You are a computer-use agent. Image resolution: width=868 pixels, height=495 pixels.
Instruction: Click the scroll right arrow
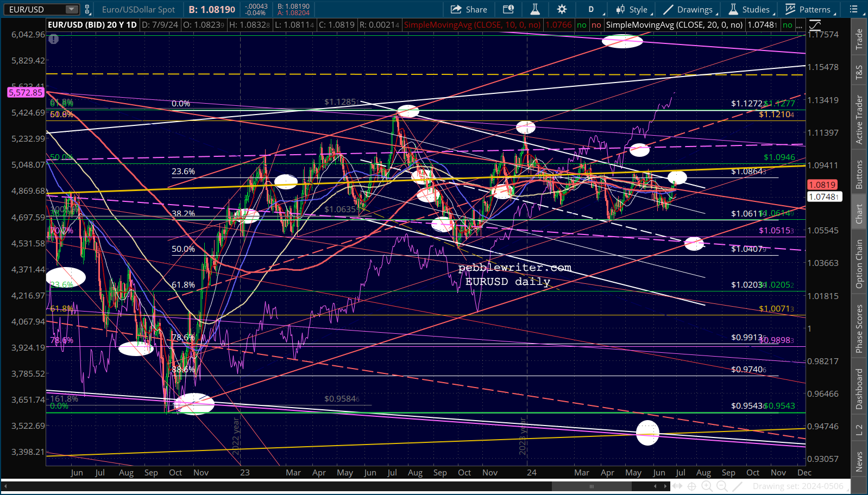click(665, 486)
